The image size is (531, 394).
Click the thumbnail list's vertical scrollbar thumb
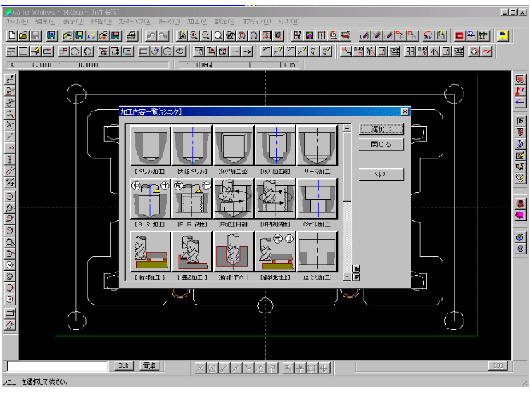[347, 166]
